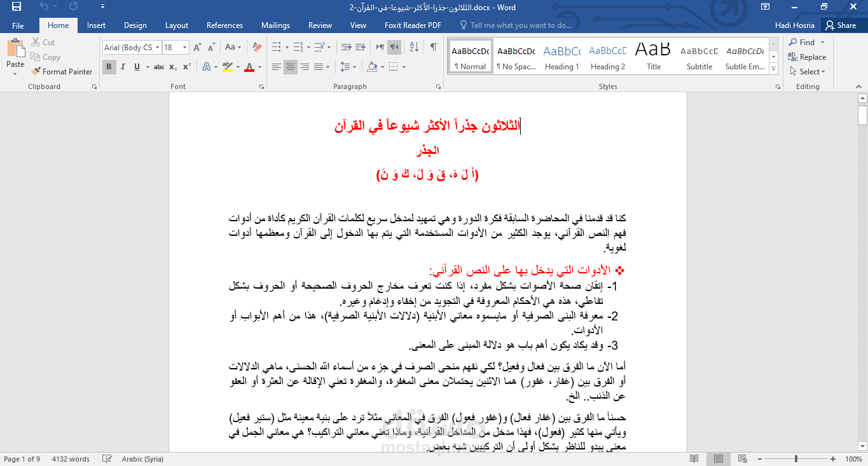Open the font name combo box
The width and height of the screenshot is (868, 466).
[132, 47]
